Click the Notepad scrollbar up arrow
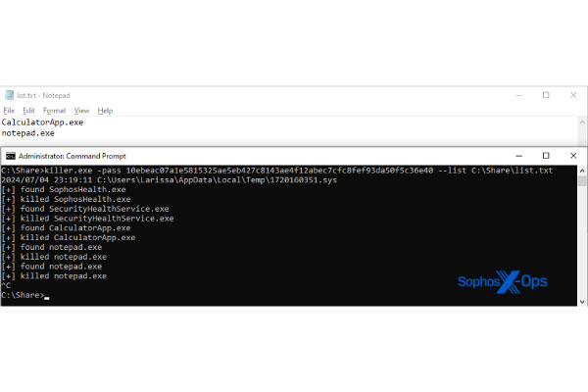588x392 pixels. (582, 122)
